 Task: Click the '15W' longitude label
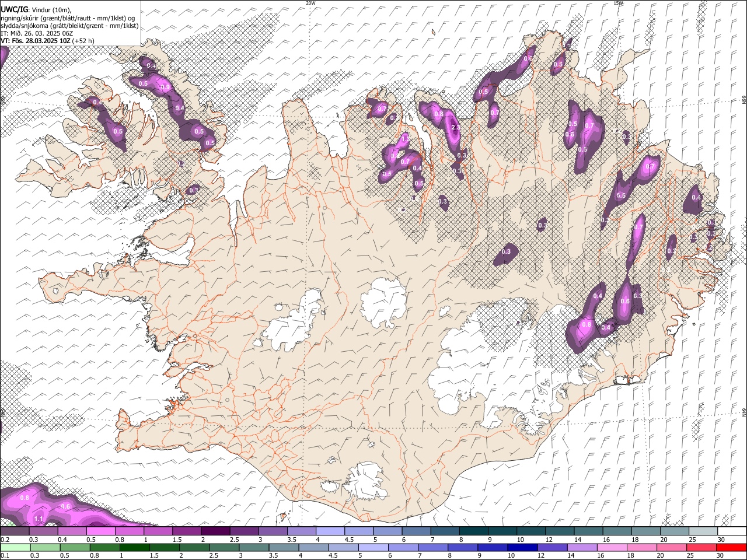[618, 3]
